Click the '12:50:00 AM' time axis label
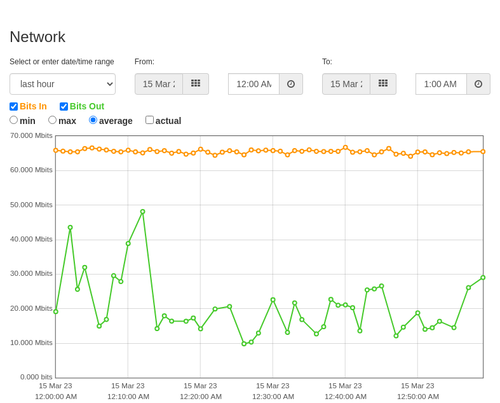This screenshot has height=403, width=500. [418, 397]
